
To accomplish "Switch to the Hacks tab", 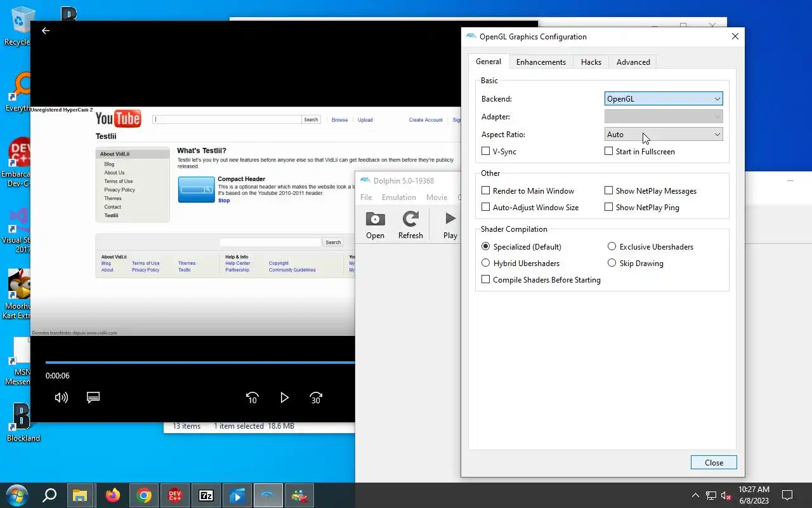I will (x=591, y=62).
